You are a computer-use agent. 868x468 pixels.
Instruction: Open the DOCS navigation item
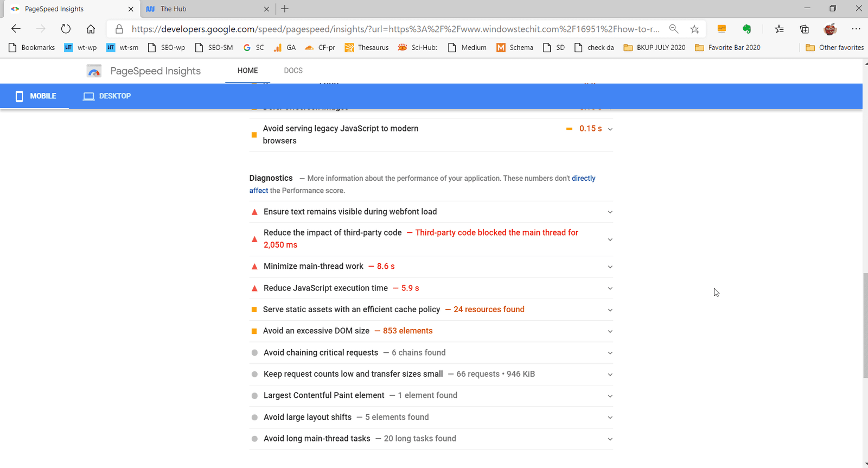pyautogui.click(x=293, y=71)
